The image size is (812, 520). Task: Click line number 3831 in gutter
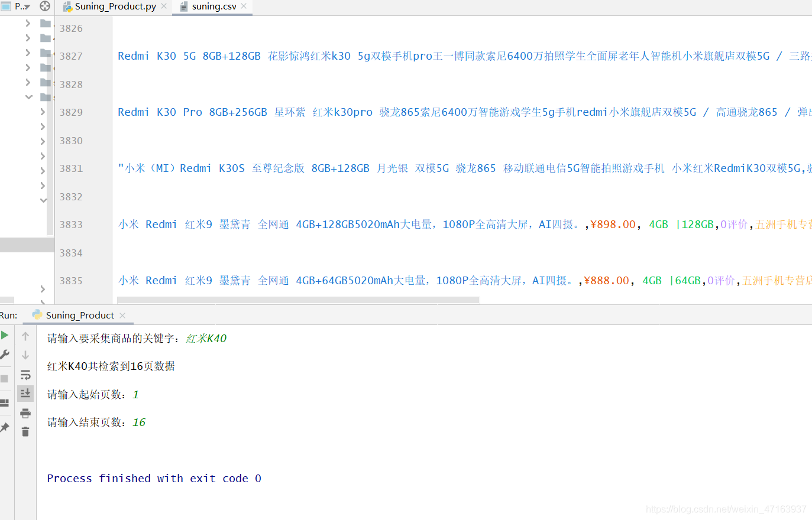point(71,168)
